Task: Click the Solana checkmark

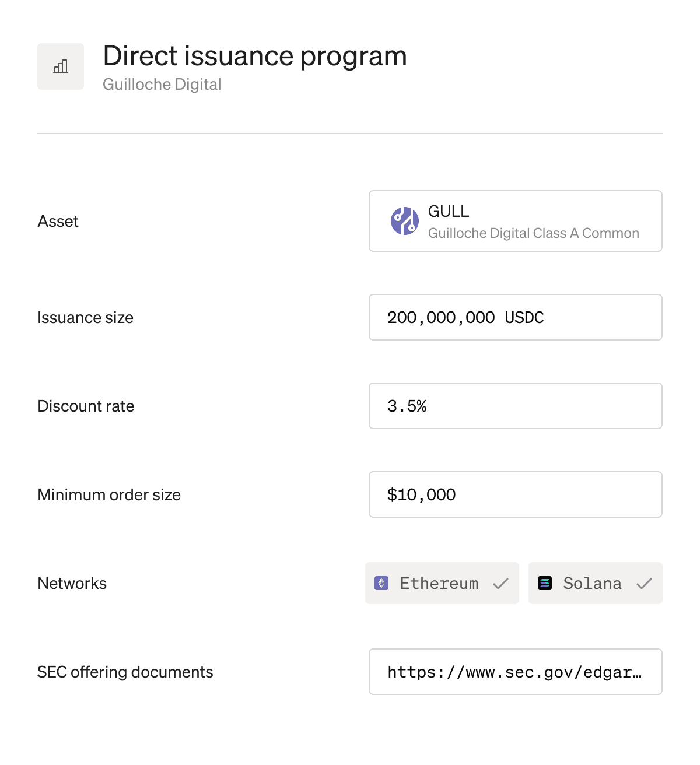Action: (x=644, y=583)
